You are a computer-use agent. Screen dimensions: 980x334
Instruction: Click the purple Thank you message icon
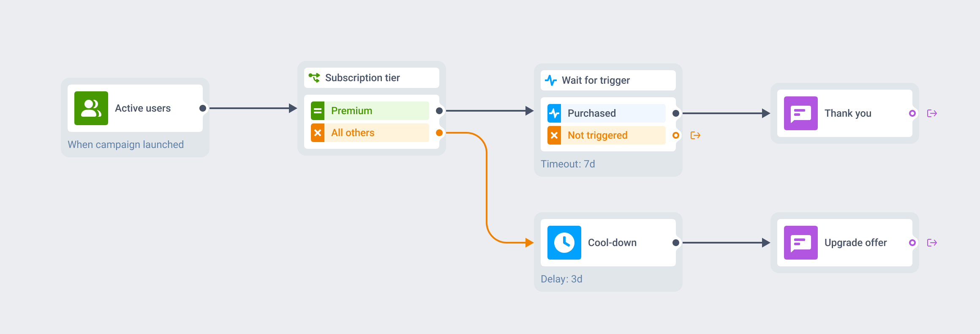pyautogui.click(x=801, y=113)
